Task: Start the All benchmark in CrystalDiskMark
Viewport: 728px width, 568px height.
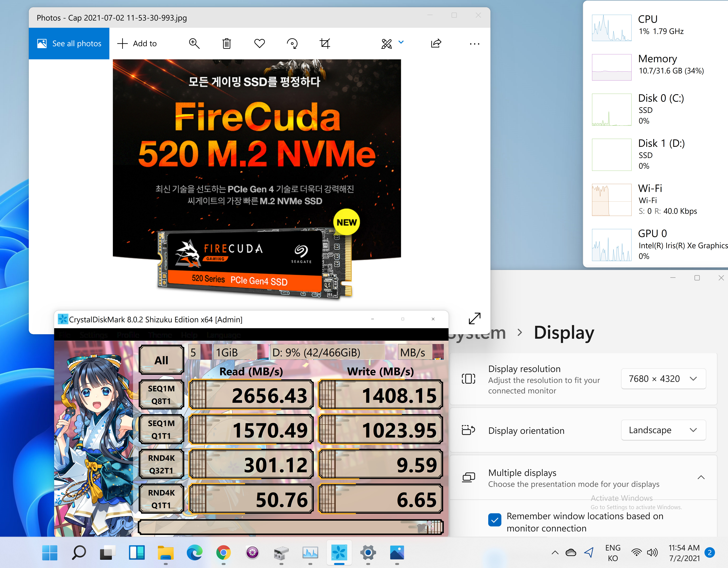Action: tap(161, 360)
